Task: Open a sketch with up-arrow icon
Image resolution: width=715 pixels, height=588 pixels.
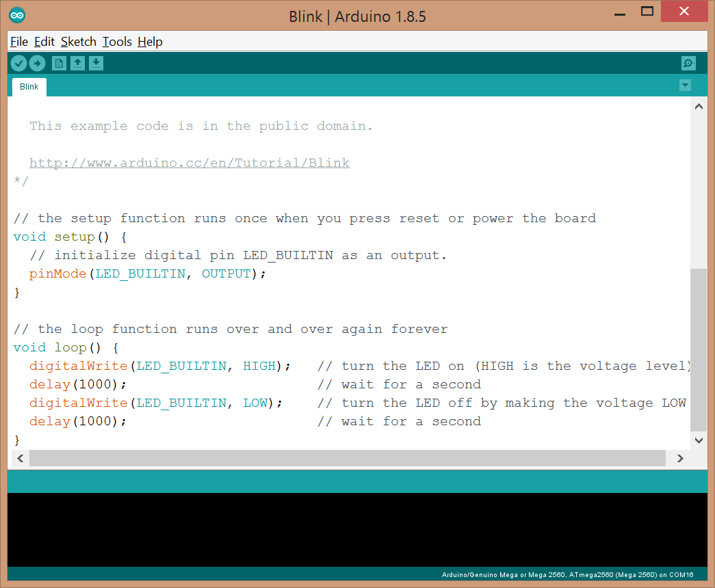Action: point(77,64)
